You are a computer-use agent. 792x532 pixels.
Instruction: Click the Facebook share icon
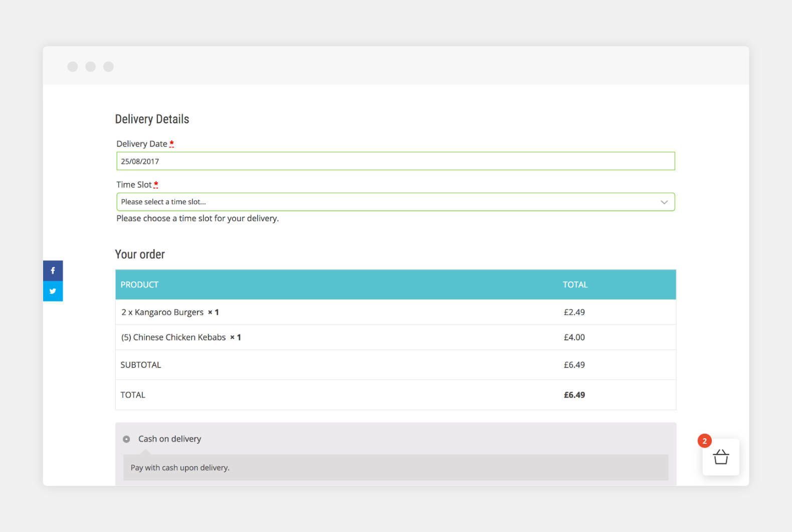53,271
